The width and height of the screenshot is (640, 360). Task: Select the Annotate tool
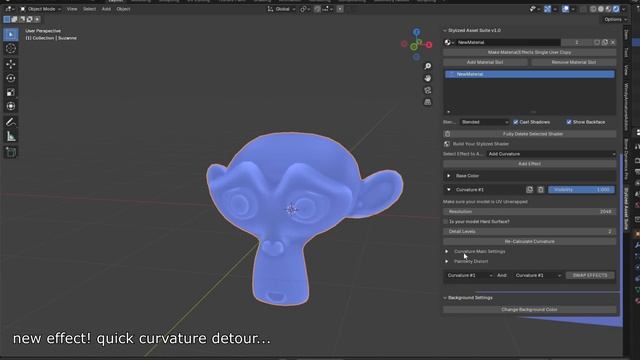pos(11,122)
